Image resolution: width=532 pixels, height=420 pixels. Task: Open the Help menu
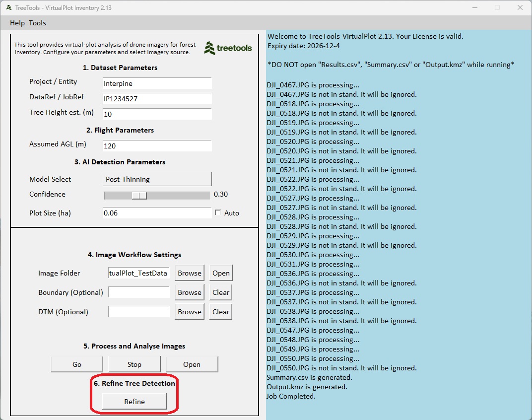[17, 23]
